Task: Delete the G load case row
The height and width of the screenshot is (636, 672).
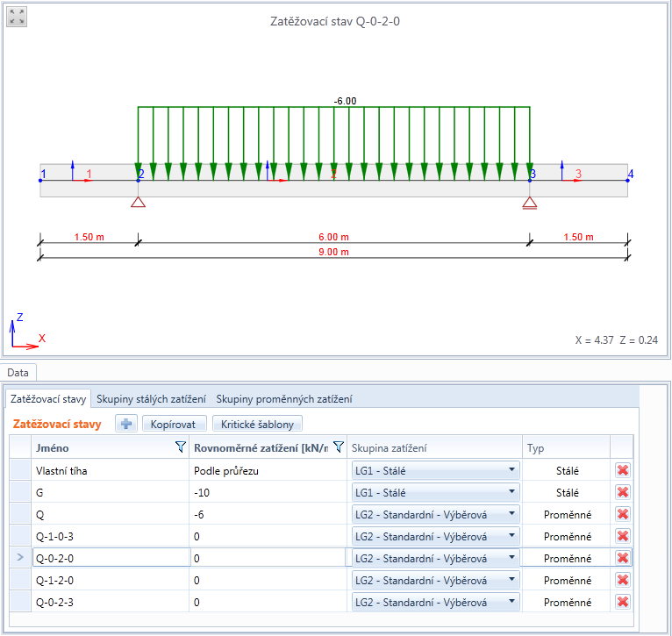Action: tap(623, 492)
